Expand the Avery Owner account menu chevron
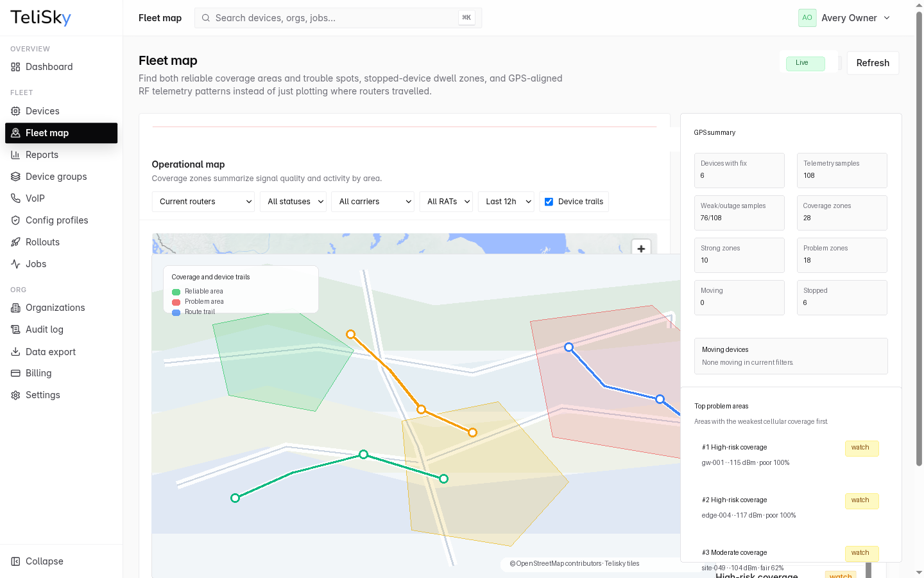The image size is (924, 578). click(x=887, y=18)
